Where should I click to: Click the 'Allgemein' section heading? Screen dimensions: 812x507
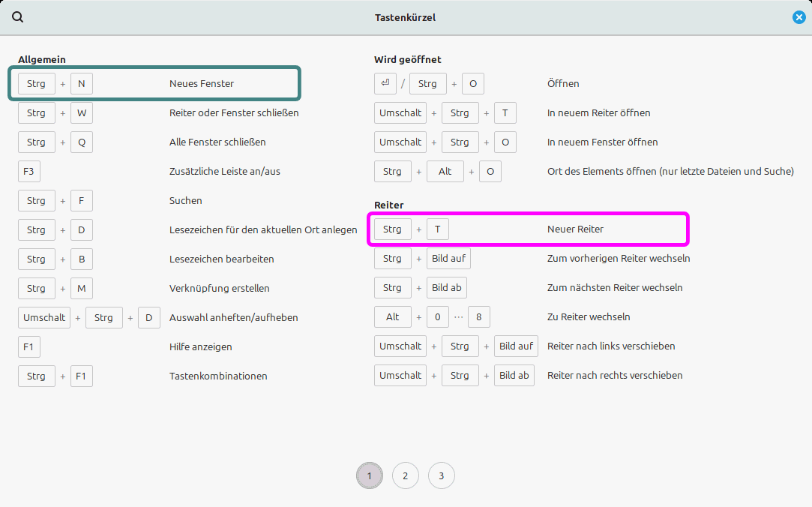(42, 59)
